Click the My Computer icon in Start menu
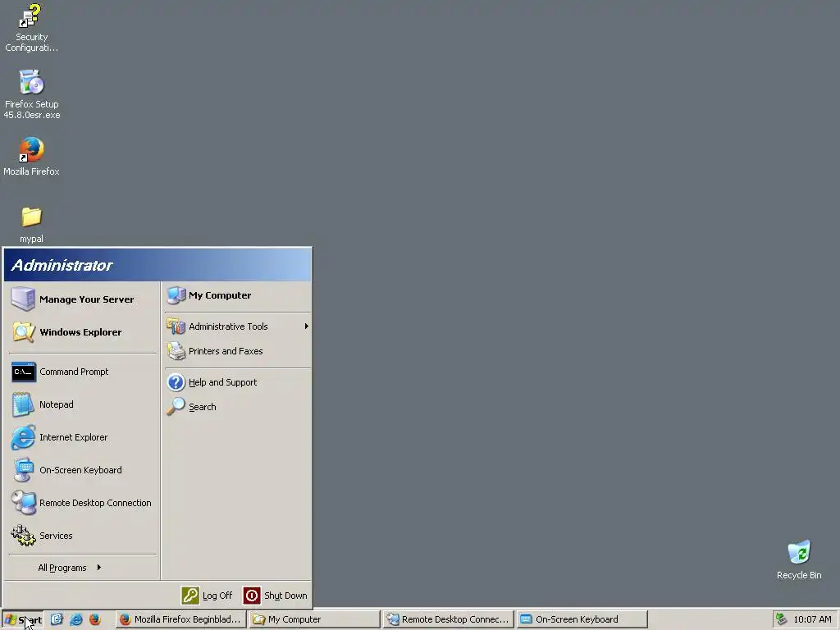 click(176, 295)
